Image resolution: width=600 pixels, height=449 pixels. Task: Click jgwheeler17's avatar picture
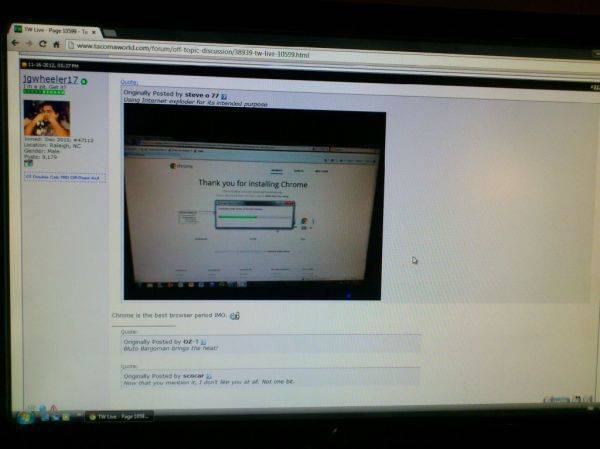point(47,118)
